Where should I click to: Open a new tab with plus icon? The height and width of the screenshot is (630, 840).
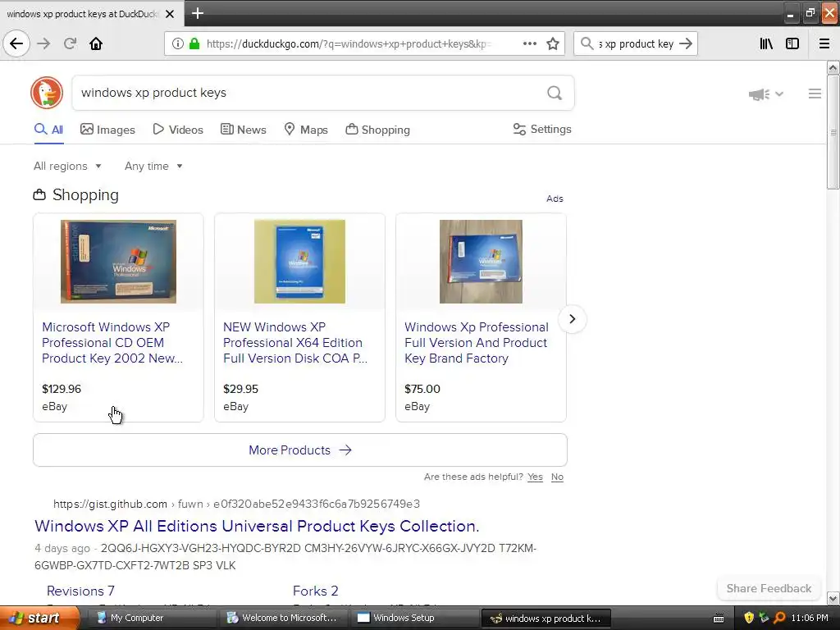[x=197, y=13]
